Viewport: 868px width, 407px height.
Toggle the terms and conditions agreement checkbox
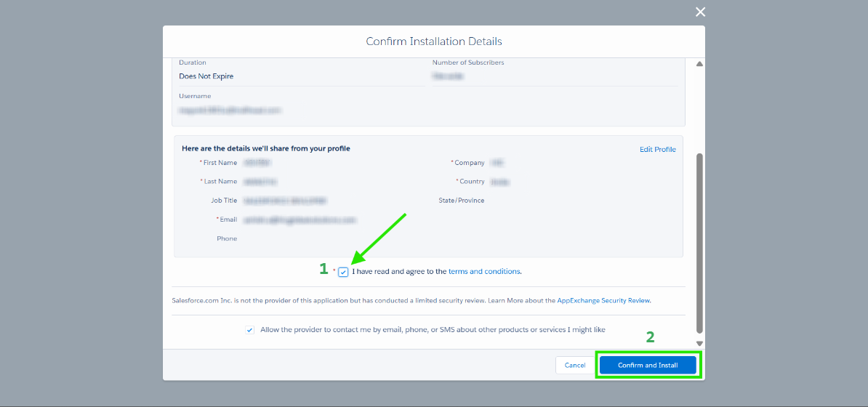[344, 272]
